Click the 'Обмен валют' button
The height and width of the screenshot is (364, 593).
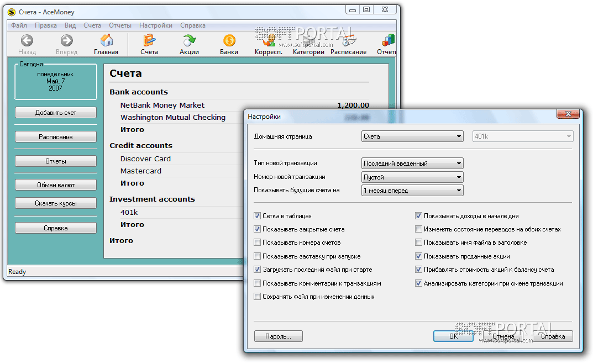pyautogui.click(x=56, y=185)
